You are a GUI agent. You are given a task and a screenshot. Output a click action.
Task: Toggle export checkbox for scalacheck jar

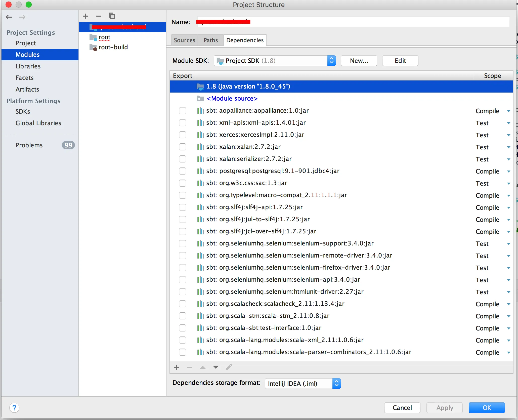pyautogui.click(x=183, y=304)
